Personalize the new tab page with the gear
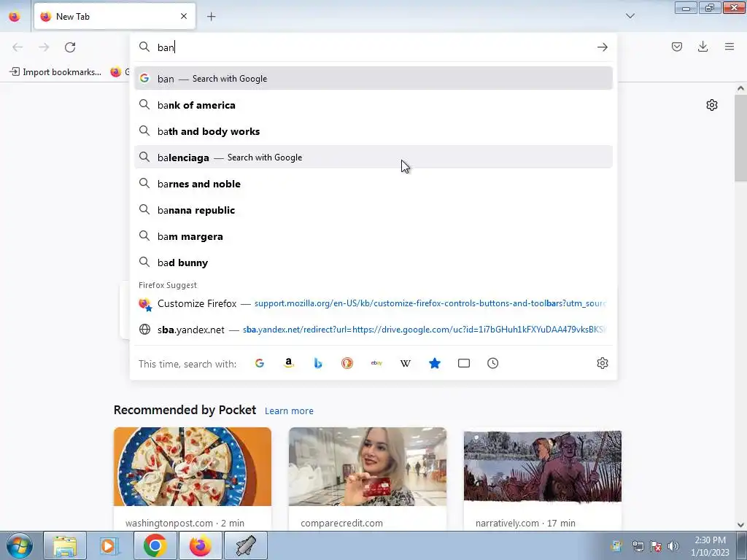The width and height of the screenshot is (747, 560). click(x=712, y=105)
